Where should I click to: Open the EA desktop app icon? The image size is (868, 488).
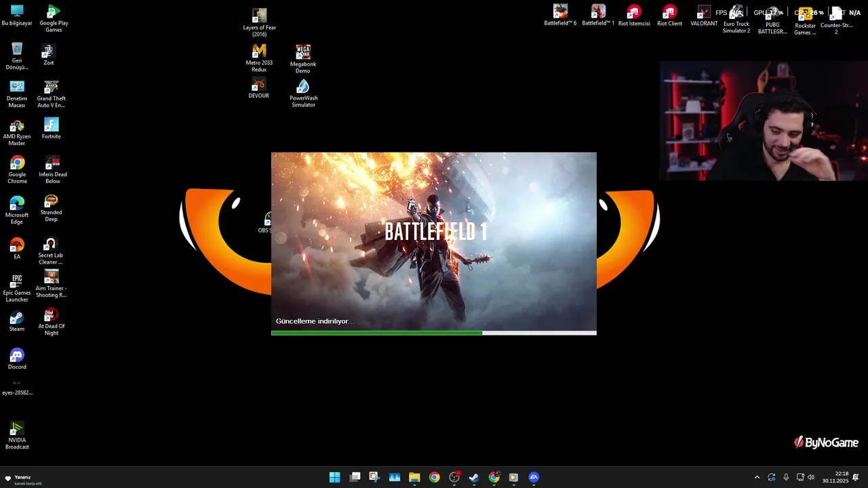click(x=17, y=249)
